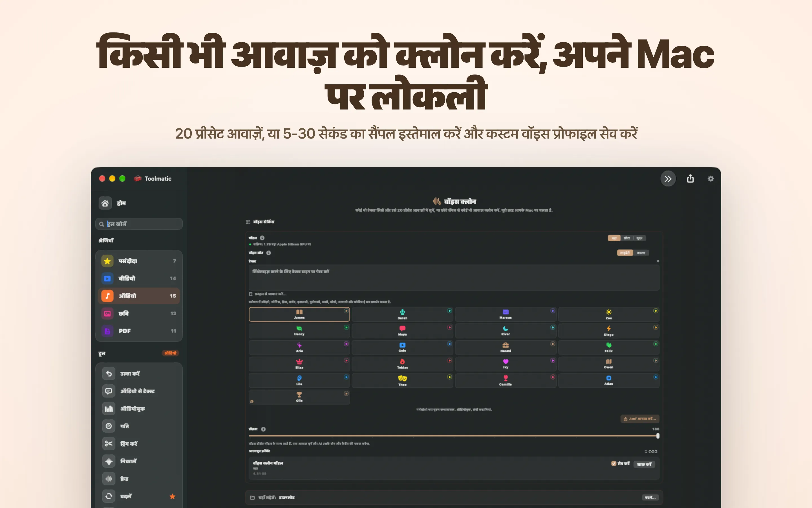Select the Atlas voice card
Image resolution: width=812 pixels, height=508 pixels.
point(609,380)
